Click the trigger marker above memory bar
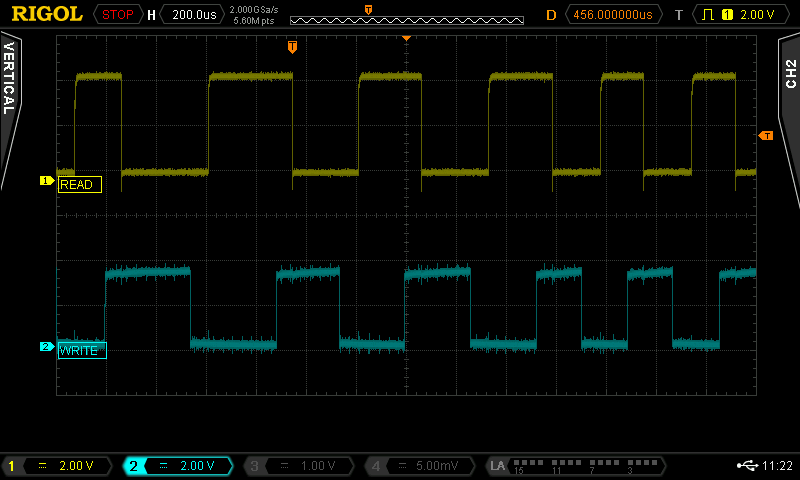 [x=368, y=10]
